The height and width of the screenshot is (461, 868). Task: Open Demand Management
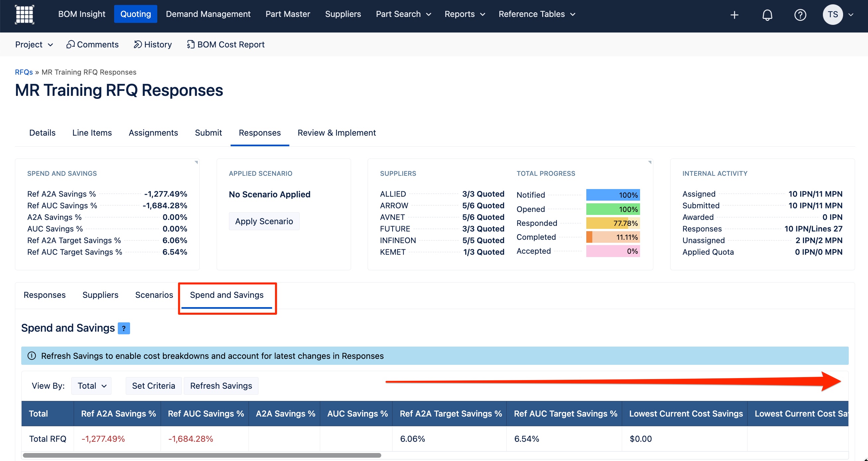(208, 14)
